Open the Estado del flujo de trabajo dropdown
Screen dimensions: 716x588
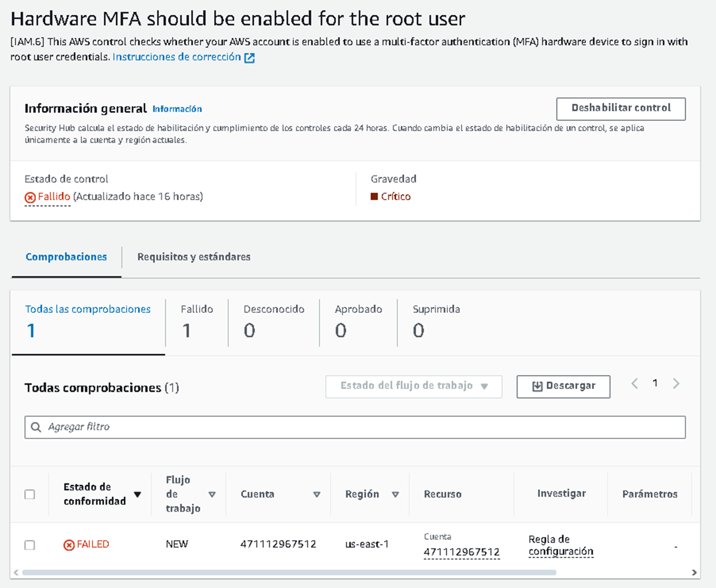coord(413,386)
